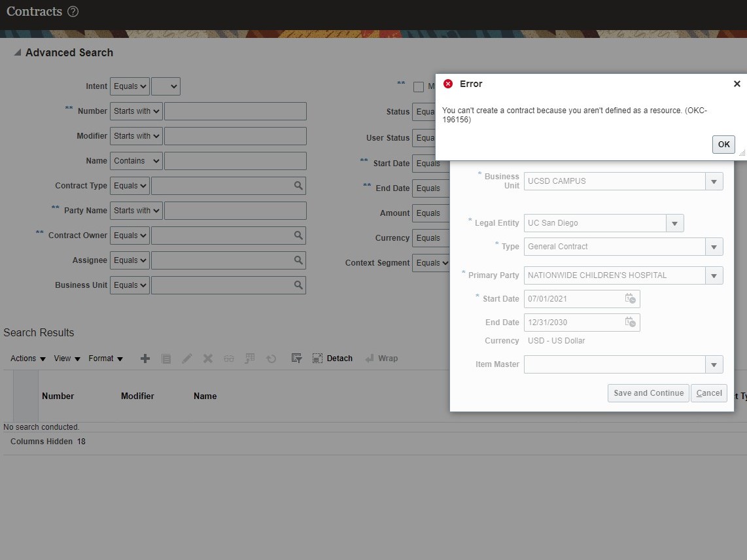This screenshot has width=747, height=560.
Task: Click the export icon next to the glasses
Action: click(x=250, y=359)
